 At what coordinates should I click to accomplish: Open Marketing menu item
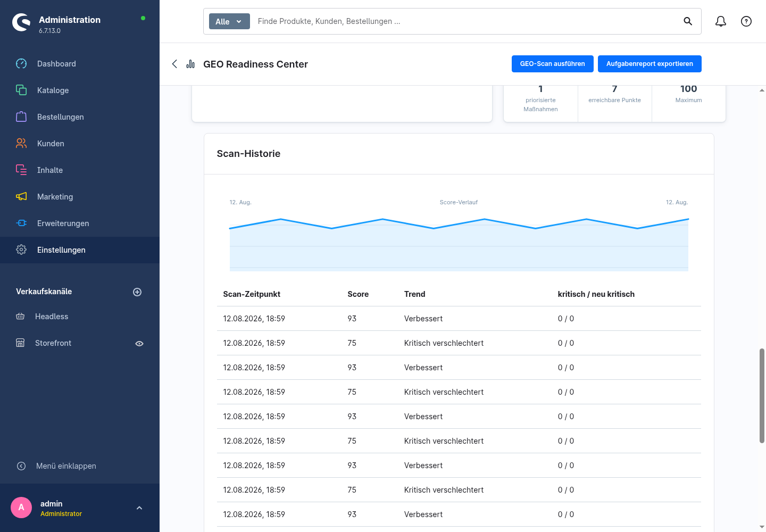[80, 197]
